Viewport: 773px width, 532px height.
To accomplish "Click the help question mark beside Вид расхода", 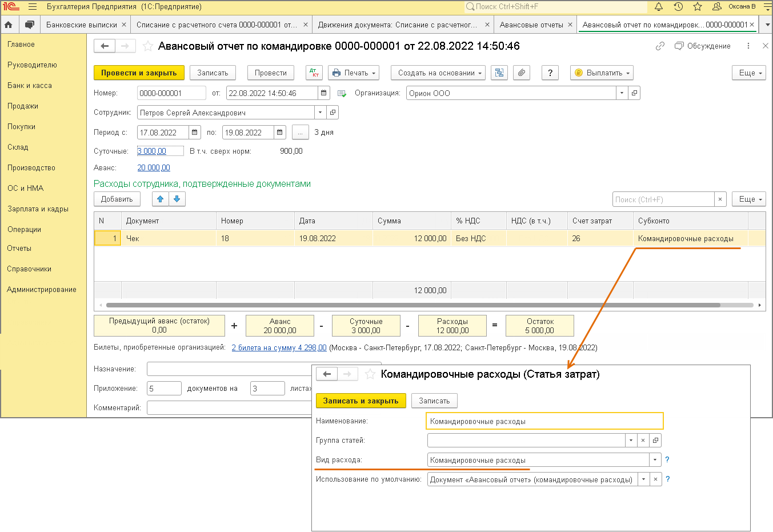I will tap(667, 459).
